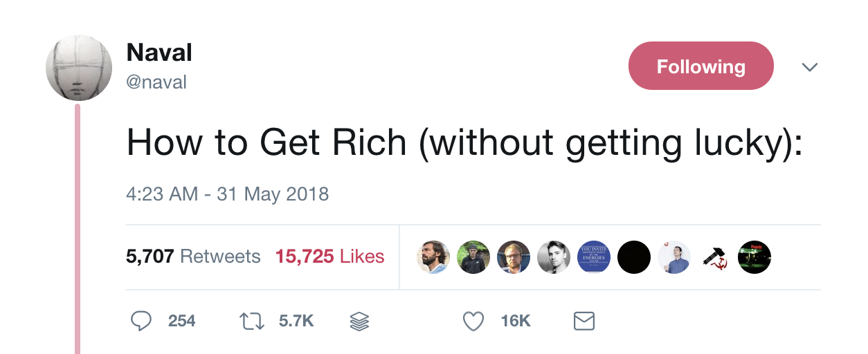Show the 15,725 Likes list

[329, 257]
